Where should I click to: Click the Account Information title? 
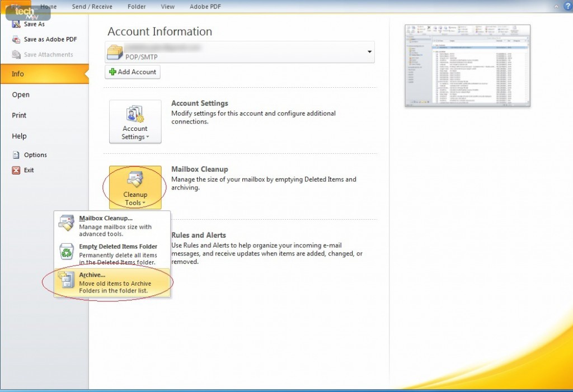[x=159, y=31]
